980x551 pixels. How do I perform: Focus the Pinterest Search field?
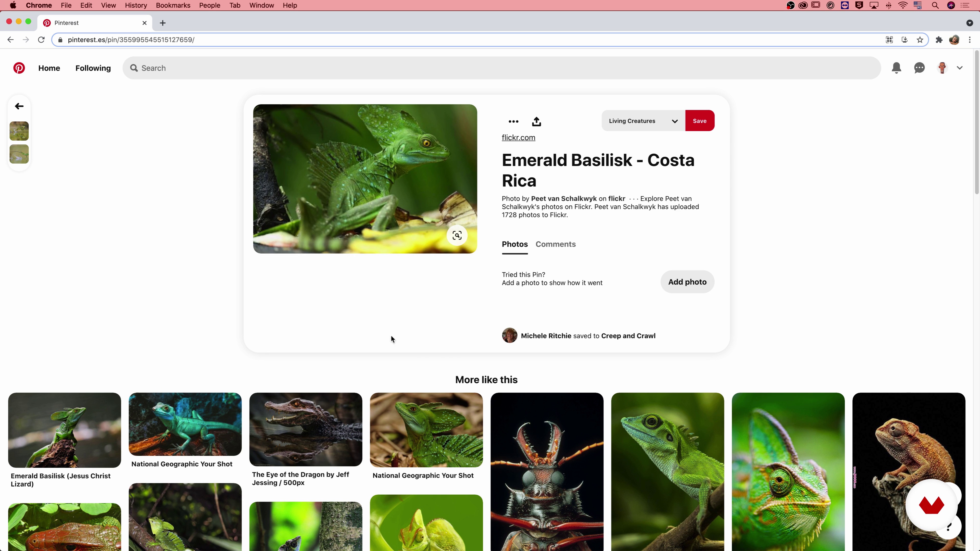(x=501, y=68)
